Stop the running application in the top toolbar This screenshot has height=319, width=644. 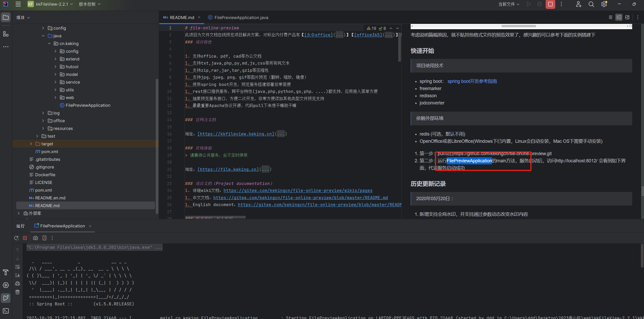pos(550,4)
